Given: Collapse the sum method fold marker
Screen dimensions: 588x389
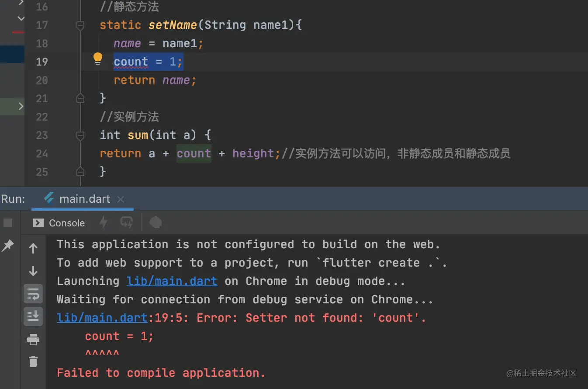Looking at the screenshot, I should (80, 136).
